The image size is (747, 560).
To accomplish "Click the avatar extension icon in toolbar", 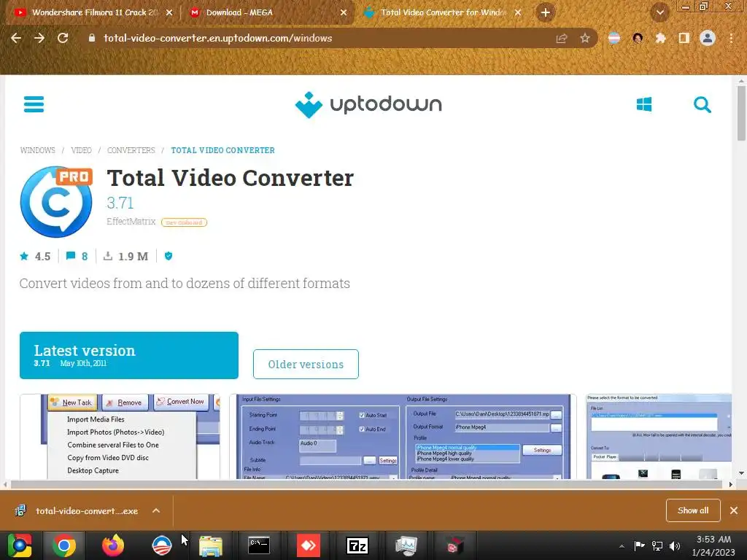I will pos(638,38).
